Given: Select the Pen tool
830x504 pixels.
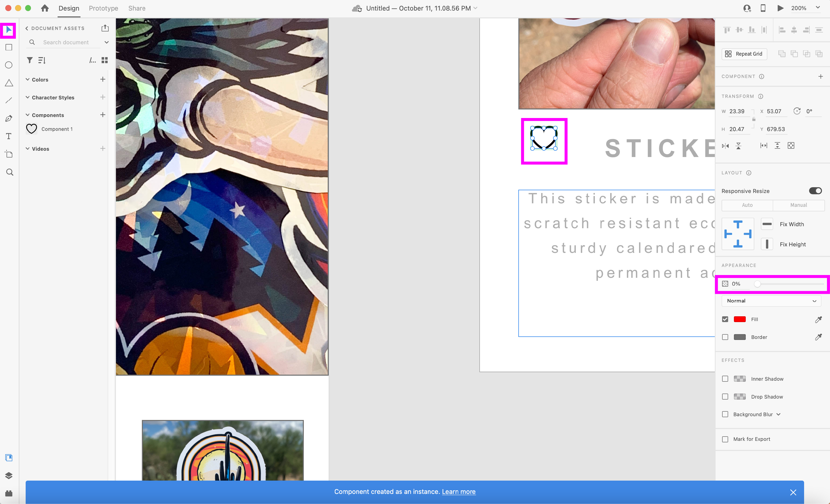Looking at the screenshot, I should pyautogui.click(x=9, y=118).
